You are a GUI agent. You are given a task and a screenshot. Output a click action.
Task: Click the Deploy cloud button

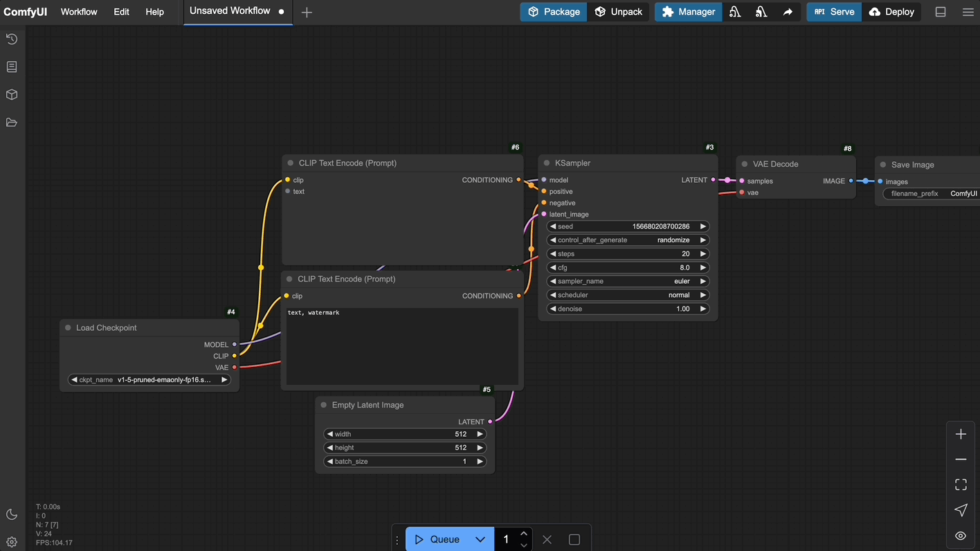point(891,12)
